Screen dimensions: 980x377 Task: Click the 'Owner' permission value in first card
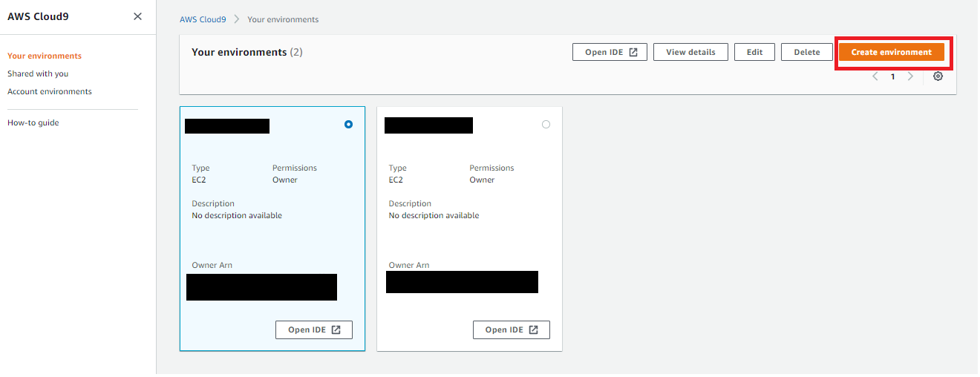(285, 180)
